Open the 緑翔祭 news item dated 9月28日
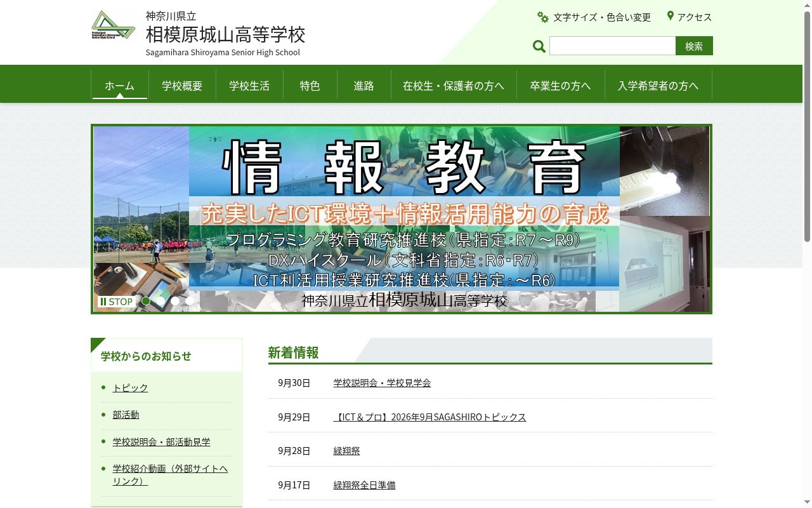This screenshot has height=508, width=812. (x=346, y=451)
